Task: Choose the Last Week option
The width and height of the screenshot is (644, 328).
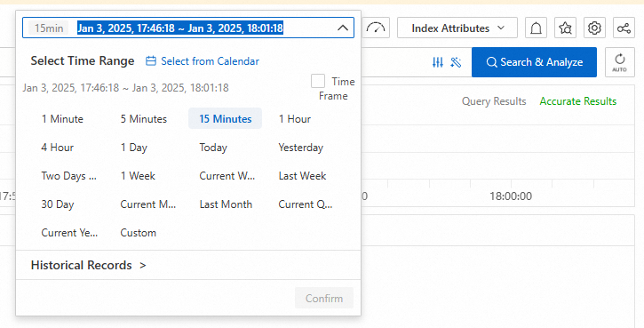Action: (x=302, y=176)
